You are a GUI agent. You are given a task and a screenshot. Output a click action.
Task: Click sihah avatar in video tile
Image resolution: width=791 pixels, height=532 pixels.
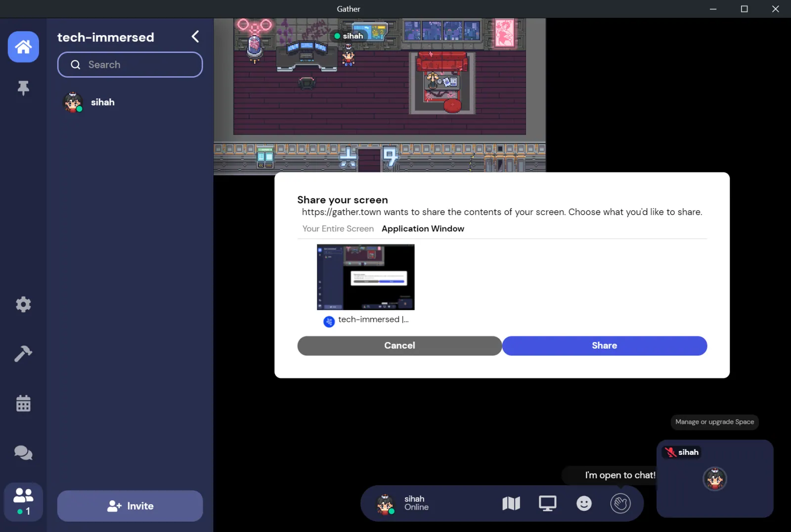714,479
